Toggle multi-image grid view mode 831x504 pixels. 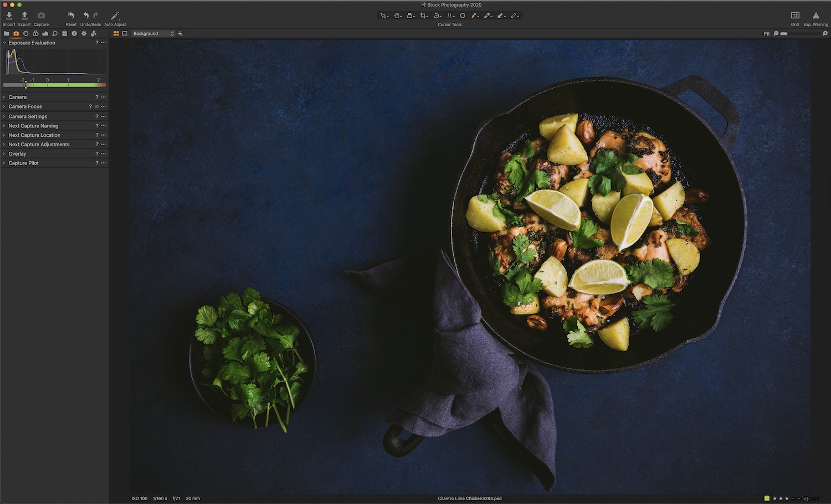116,33
